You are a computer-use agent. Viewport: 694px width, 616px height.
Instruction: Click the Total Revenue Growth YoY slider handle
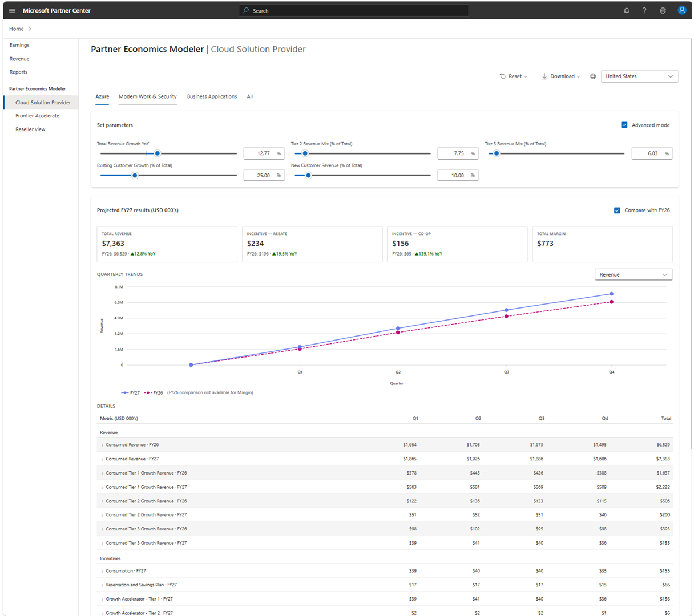[158, 153]
